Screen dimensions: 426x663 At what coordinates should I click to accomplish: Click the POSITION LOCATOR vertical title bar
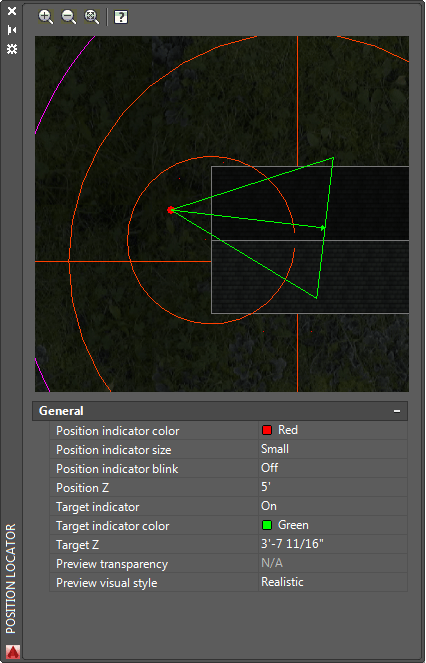click(11, 578)
